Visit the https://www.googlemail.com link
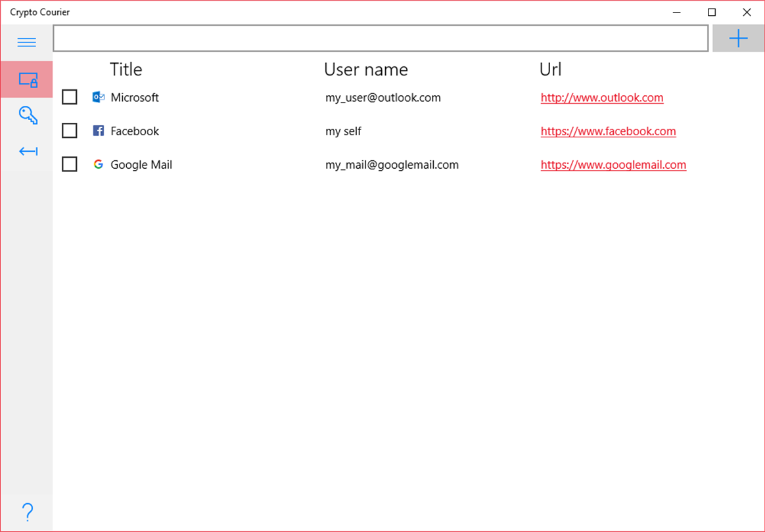765x532 pixels. coord(613,165)
